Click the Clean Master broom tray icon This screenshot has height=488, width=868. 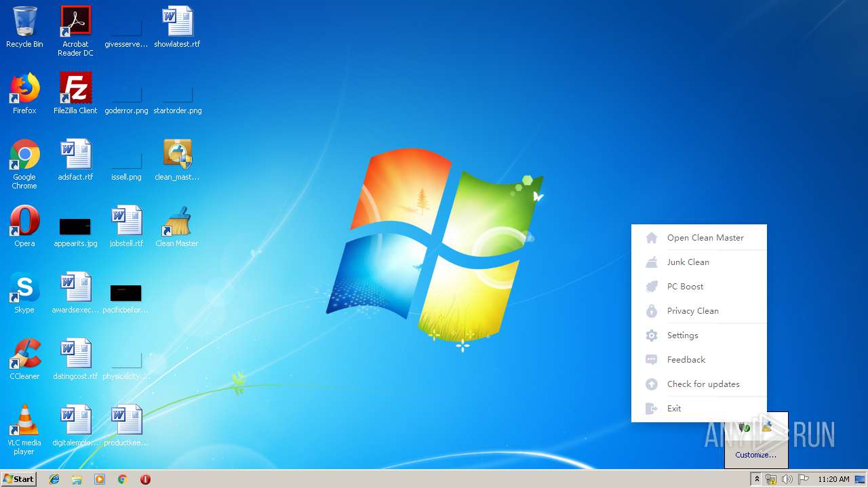[x=767, y=426]
